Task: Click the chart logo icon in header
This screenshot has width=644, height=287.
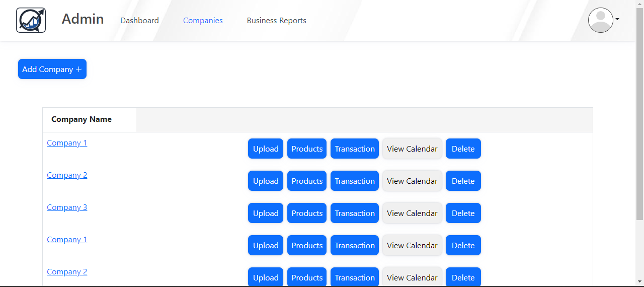Action: (31, 21)
